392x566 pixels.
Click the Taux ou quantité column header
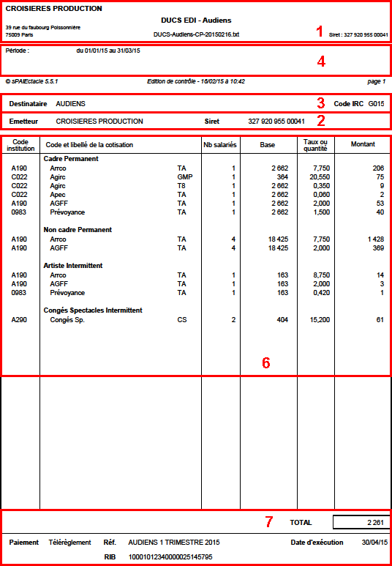pos(315,145)
